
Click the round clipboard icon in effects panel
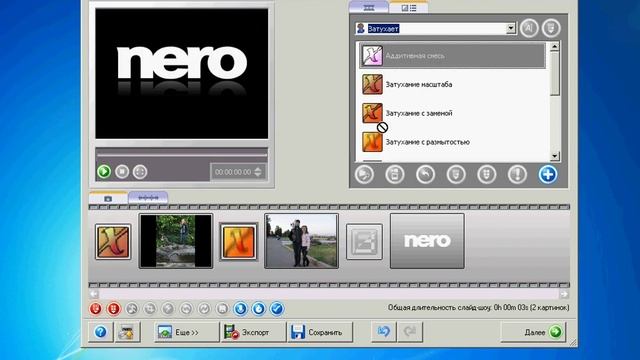[x=395, y=175]
